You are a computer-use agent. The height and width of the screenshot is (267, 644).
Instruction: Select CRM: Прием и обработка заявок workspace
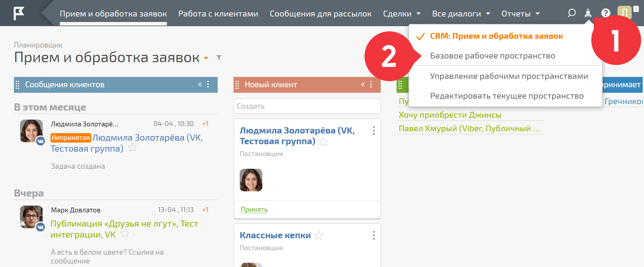point(496,36)
